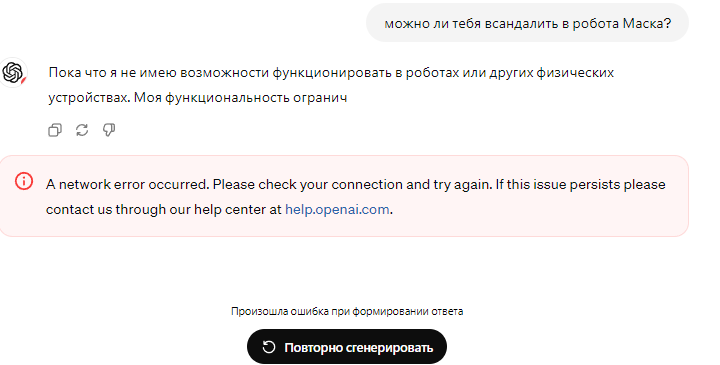Click the reply line "устройствах. Моя функциональность огранич"
The image size is (720, 365).
[197, 98]
